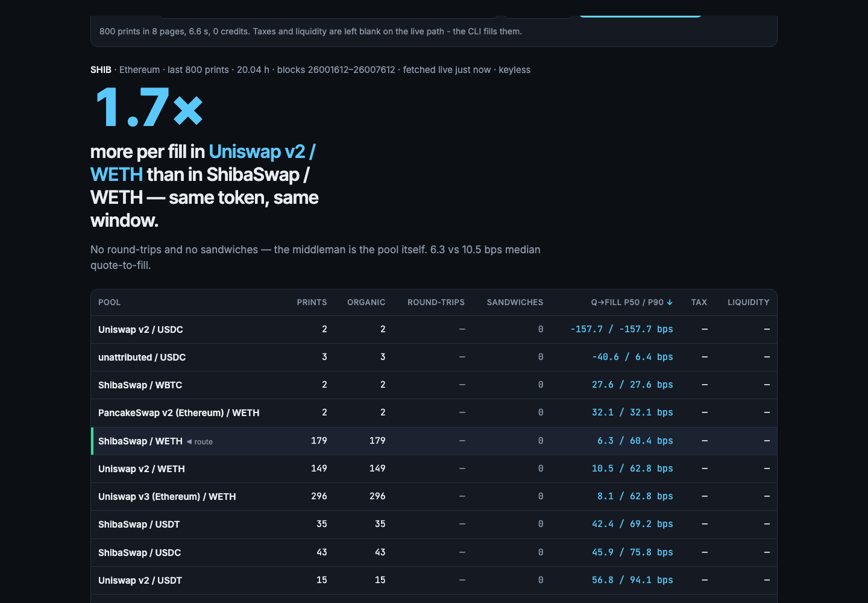Sort by the POOL column header
868x603 pixels.
tap(109, 302)
